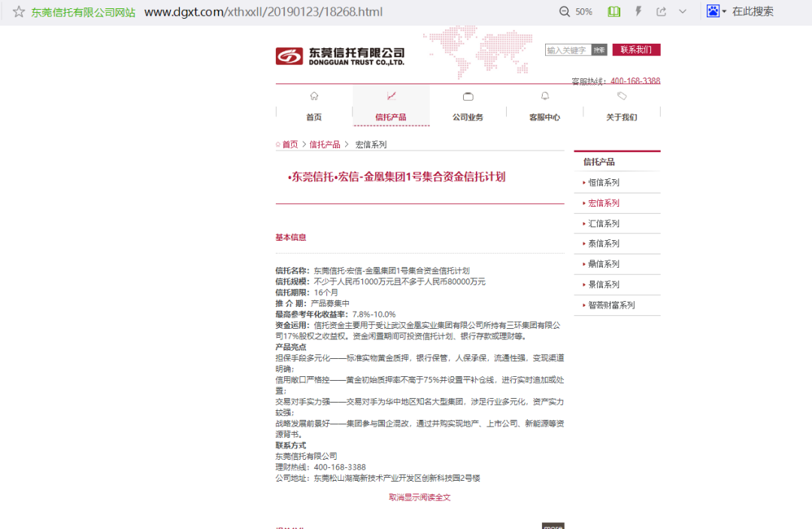Click breadcrumb link 信托产品
This screenshot has height=529, width=812.
tap(325, 144)
